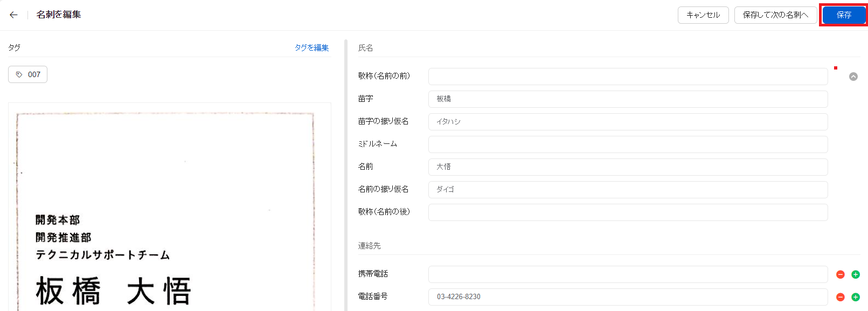
Task: Click the 連絡先 section heading
Action: pyautogui.click(x=369, y=246)
